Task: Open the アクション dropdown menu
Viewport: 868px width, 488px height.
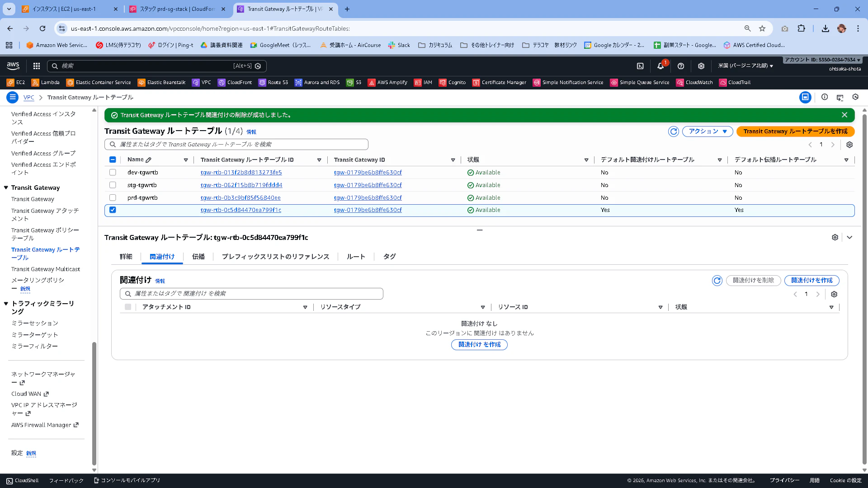Action: 708,131
